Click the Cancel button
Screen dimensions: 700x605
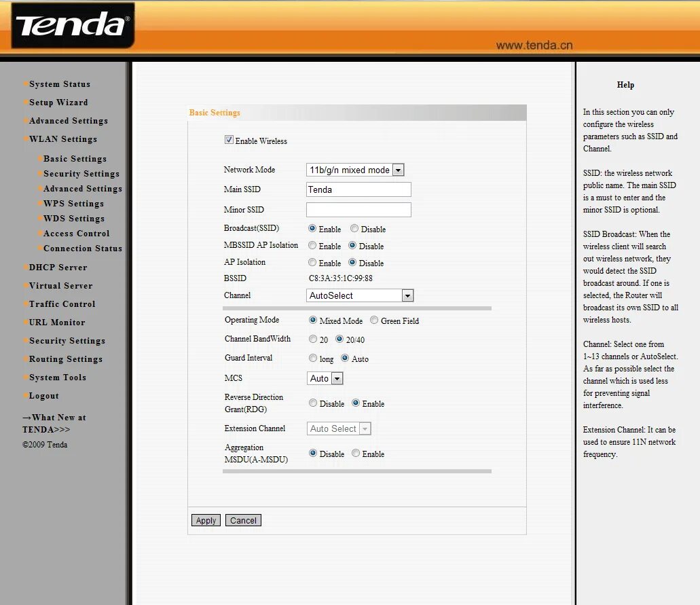click(x=243, y=520)
